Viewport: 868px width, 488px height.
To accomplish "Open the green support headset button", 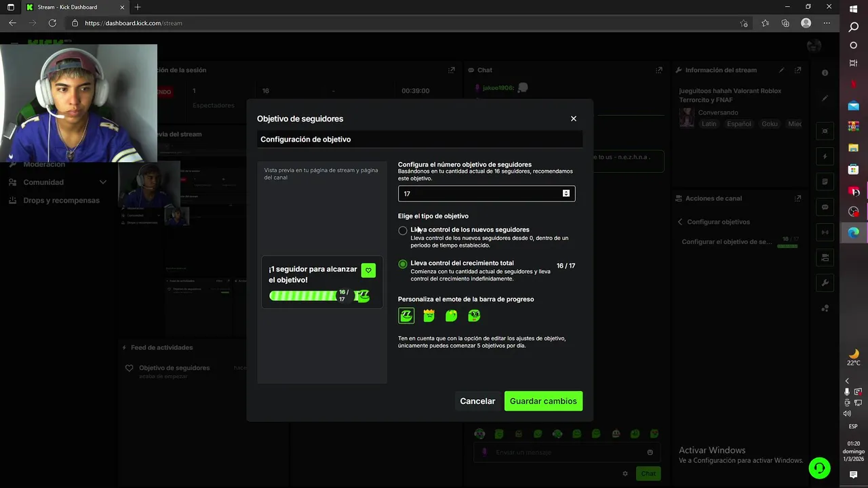I will pyautogui.click(x=819, y=468).
